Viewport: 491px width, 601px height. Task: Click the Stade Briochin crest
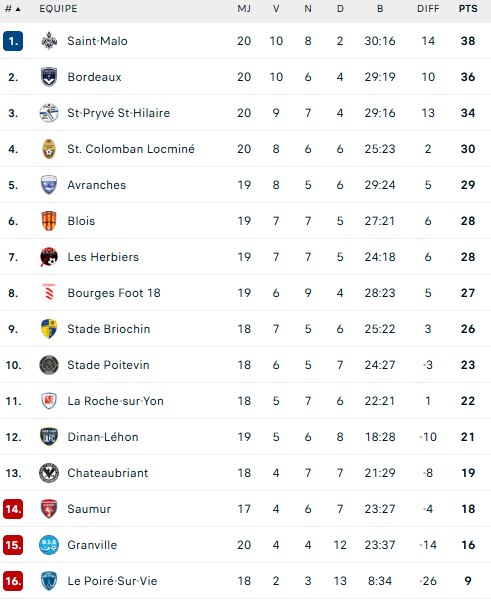(49, 329)
